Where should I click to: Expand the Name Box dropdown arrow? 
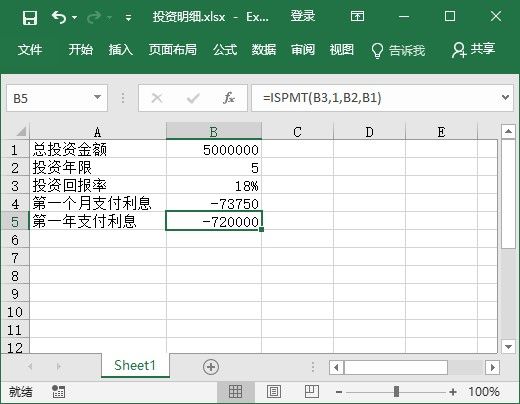(97, 97)
